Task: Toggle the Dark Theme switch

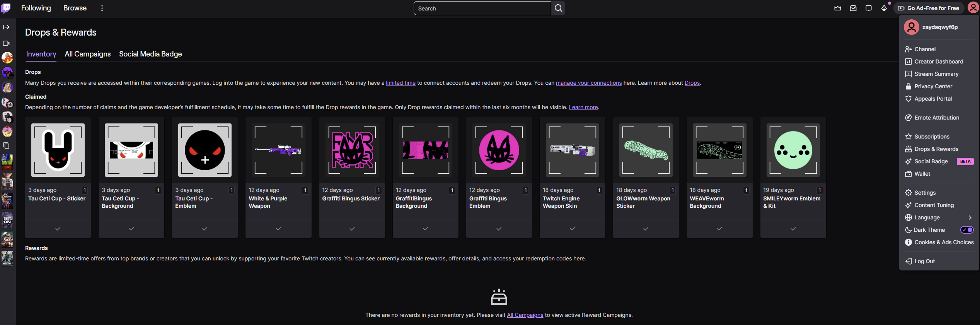Action: click(x=967, y=230)
